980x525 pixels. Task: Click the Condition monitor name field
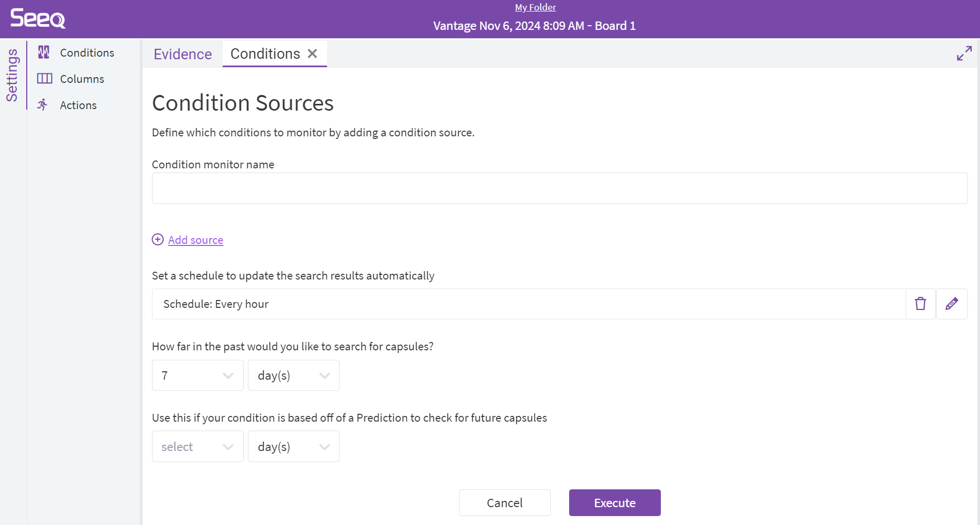[559, 188]
